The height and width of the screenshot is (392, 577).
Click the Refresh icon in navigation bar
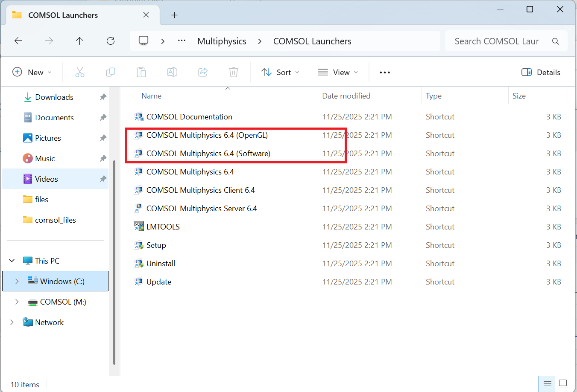tap(111, 41)
